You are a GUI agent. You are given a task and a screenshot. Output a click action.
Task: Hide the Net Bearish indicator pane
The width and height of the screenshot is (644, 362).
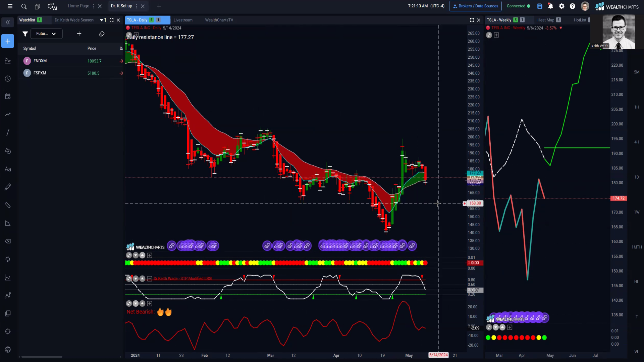pyautogui.click(x=129, y=304)
